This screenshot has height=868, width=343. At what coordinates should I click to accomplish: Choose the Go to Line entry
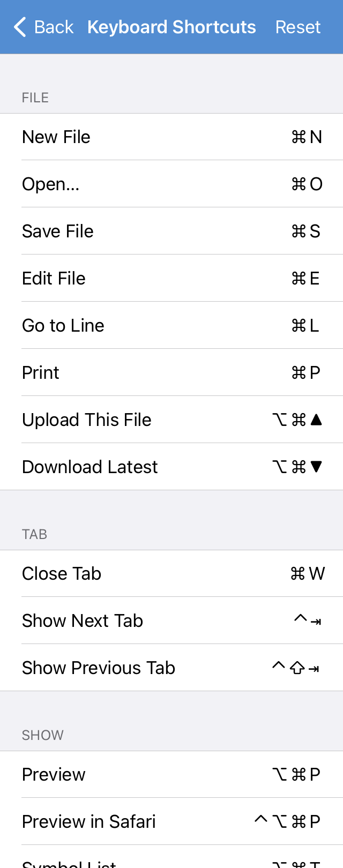[x=171, y=325]
